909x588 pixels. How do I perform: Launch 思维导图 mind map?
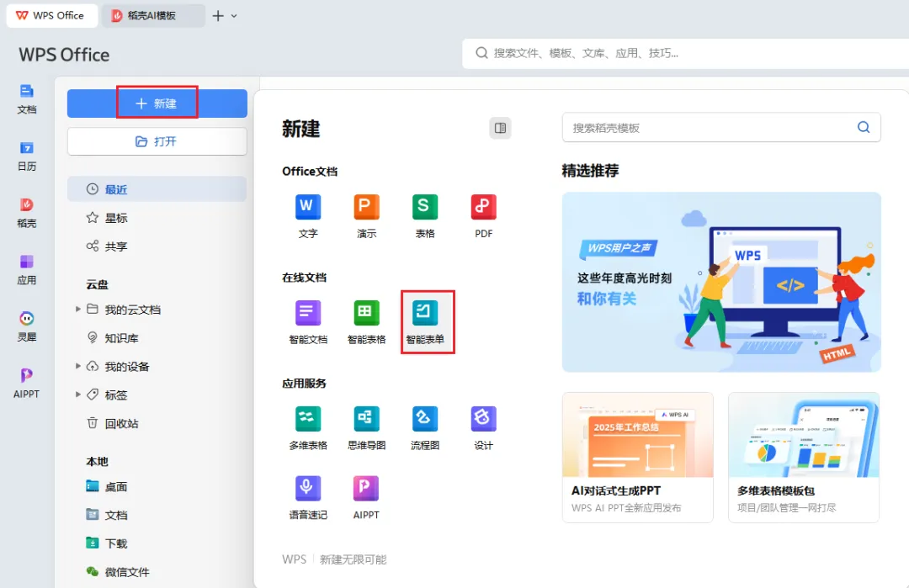pyautogui.click(x=366, y=428)
